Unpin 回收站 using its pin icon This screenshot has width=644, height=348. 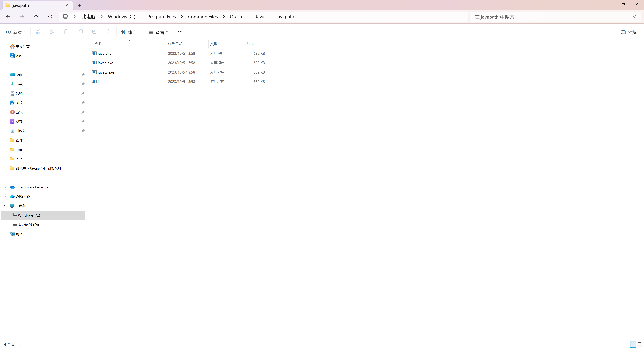pyautogui.click(x=83, y=131)
